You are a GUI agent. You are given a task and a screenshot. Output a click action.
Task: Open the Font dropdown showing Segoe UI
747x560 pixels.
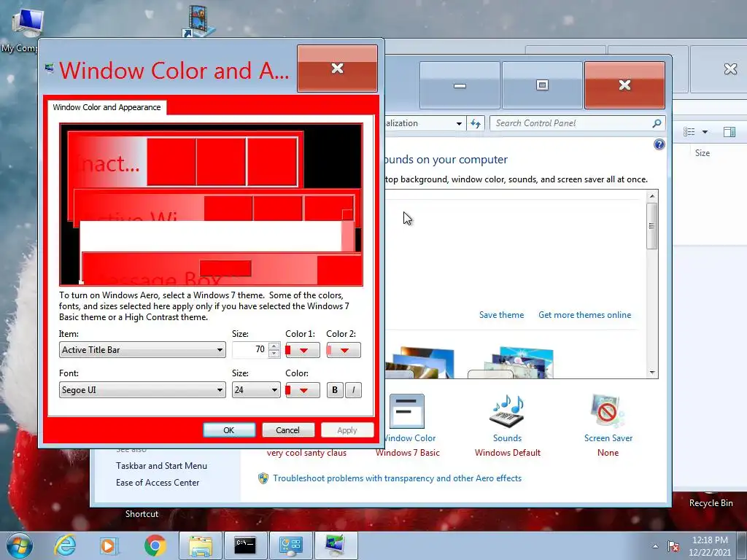click(x=142, y=389)
